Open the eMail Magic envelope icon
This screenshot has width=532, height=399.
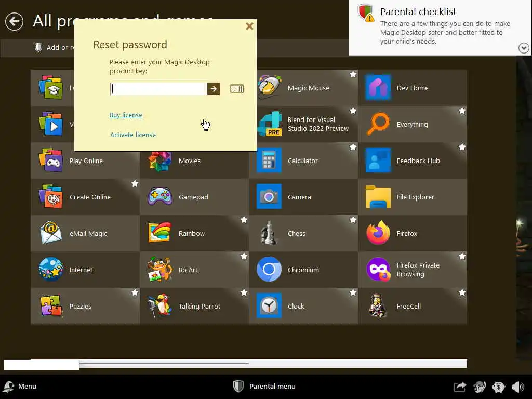pyautogui.click(x=51, y=233)
